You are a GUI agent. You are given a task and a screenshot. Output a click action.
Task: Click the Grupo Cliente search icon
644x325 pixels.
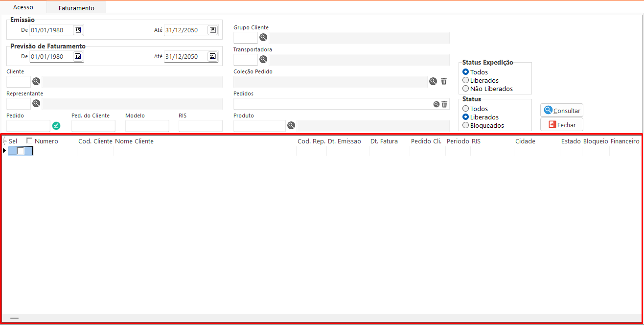pyautogui.click(x=263, y=37)
